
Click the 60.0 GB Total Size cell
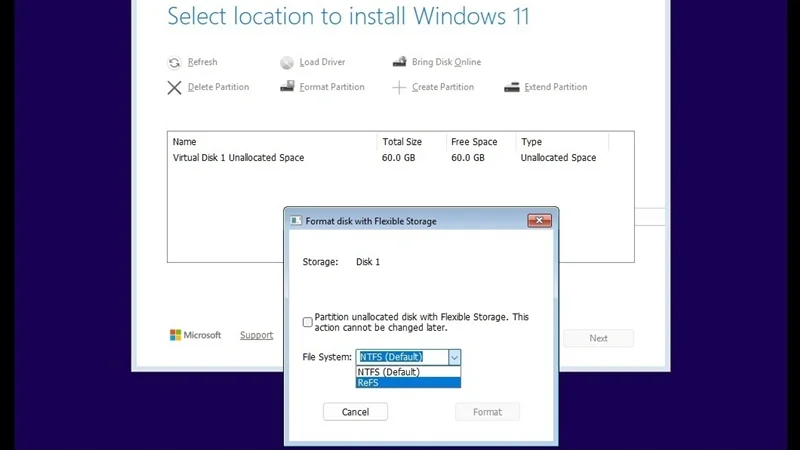click(398, 158)
